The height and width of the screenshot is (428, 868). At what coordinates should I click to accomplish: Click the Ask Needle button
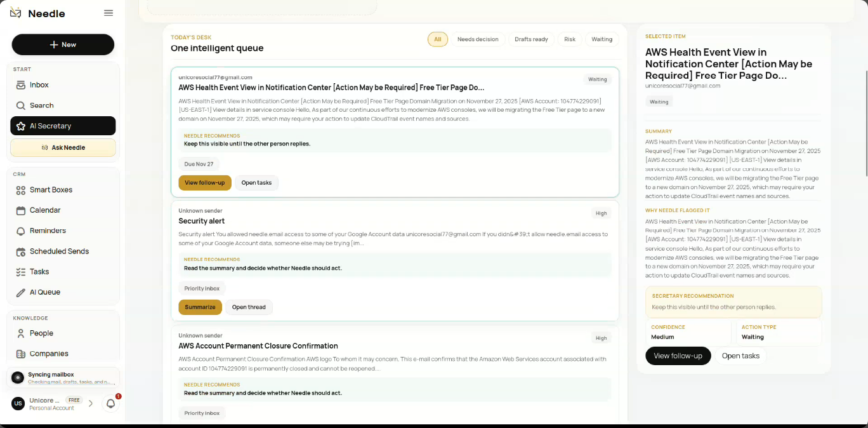[63, 147]
